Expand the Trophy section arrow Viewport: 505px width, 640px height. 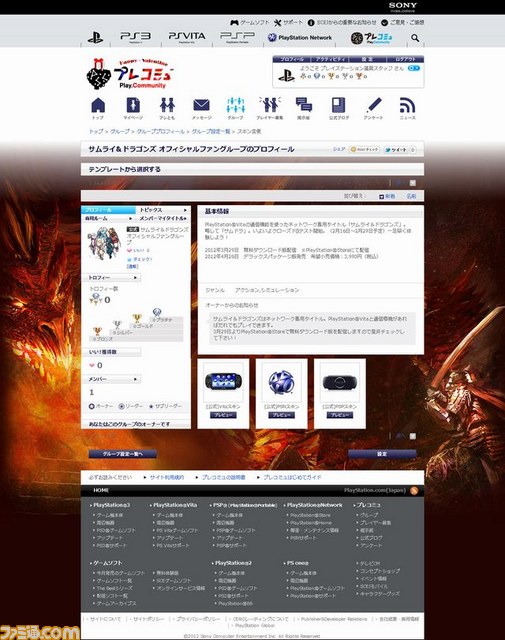[x=136, y=278]
